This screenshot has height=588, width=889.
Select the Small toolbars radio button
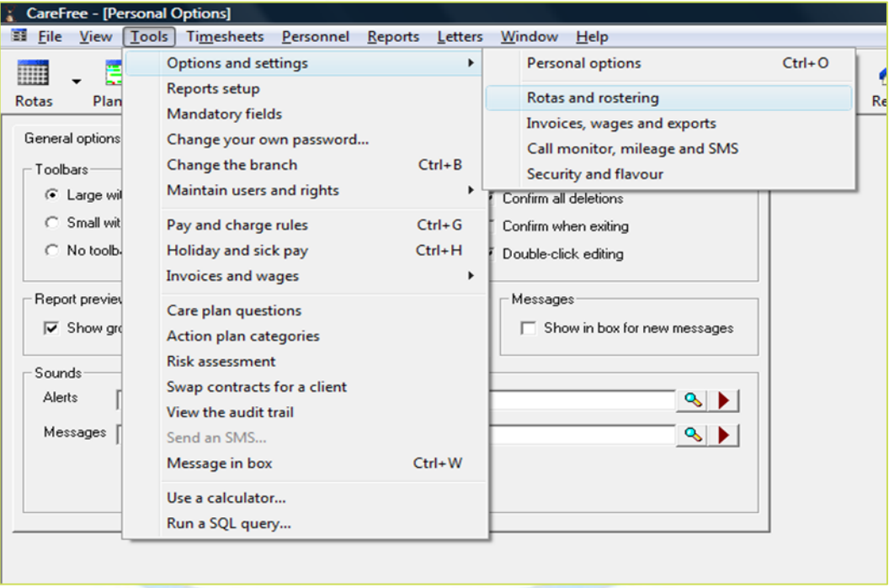pyautogui.click(x=52, y=223)
